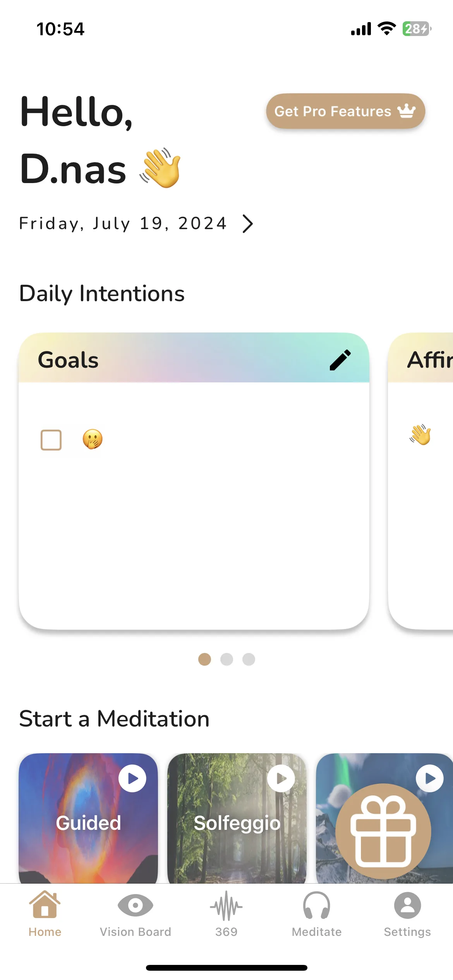The width and height of the screenshot is (453, 980).
Task: Open the Vision Board eye icon
Action: click(x=135, y=905)
